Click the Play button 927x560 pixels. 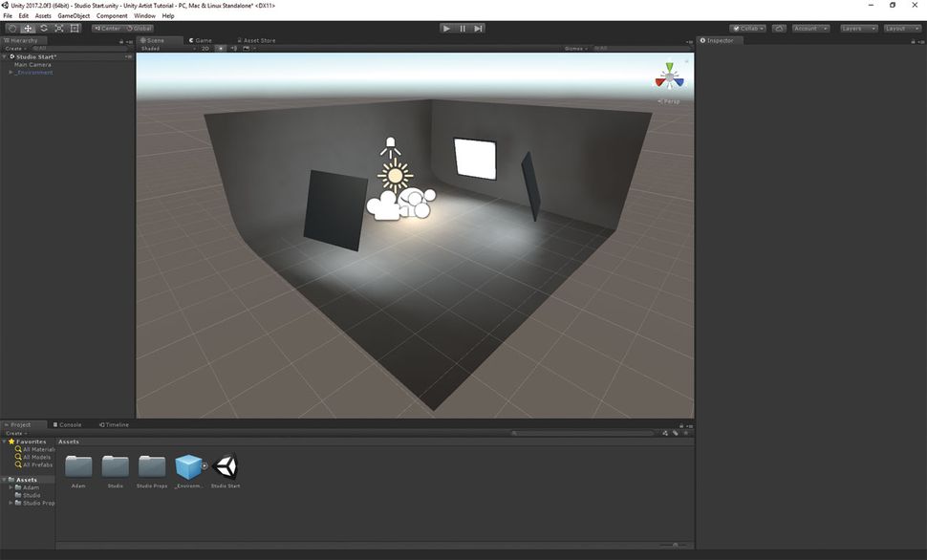click(446, 29)
